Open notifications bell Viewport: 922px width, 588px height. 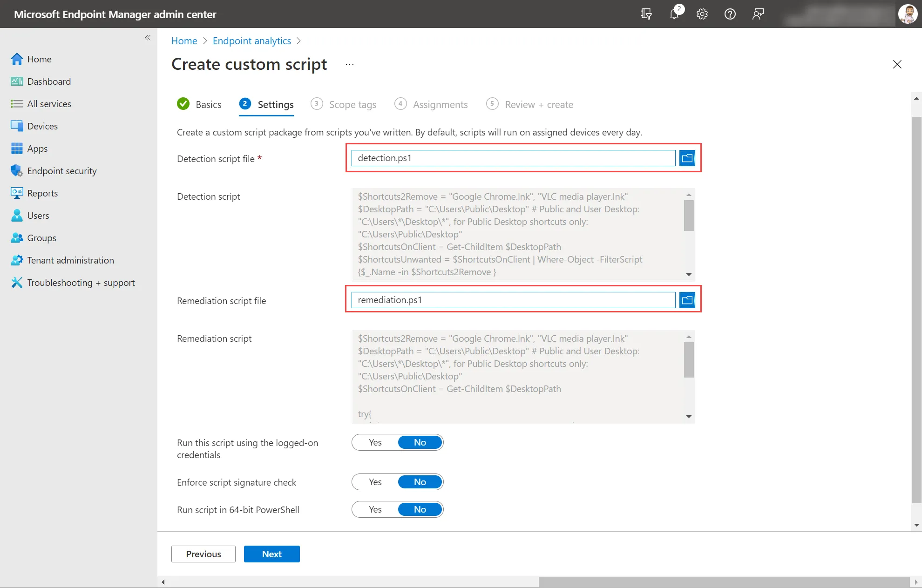[x=674, y=14]
